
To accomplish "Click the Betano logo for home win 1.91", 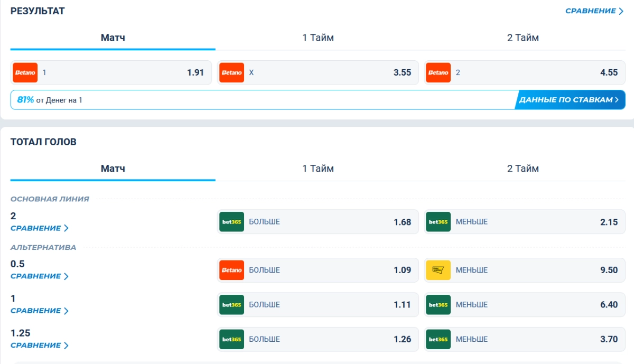I will [x=25, y=73].
